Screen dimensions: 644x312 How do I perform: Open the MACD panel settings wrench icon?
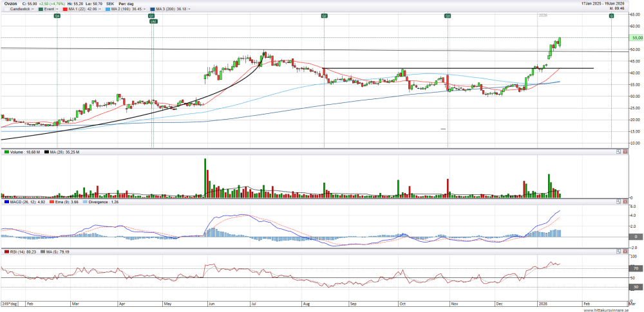pyautogui.click(x=618, y=202)
